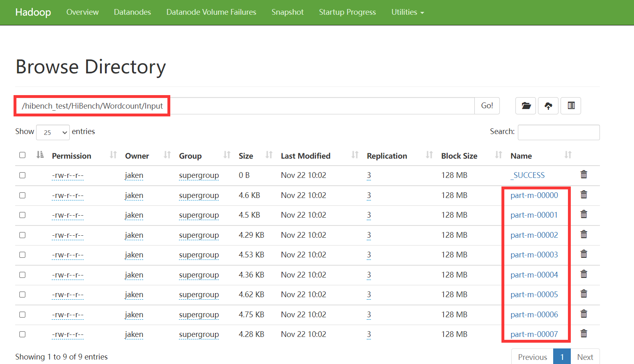Check the box for part-m-00001 row

(x=22, y=215)
